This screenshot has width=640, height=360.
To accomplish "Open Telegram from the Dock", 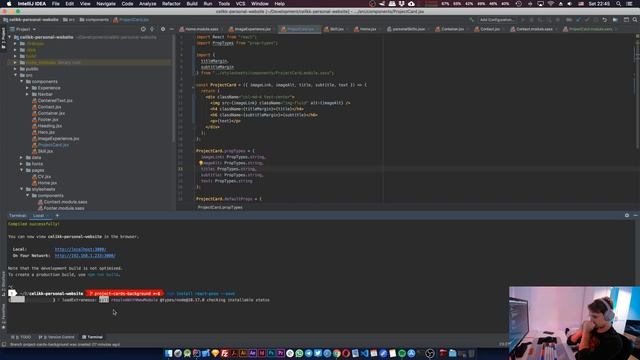I will pyautogui.click(x=309, y=353).
